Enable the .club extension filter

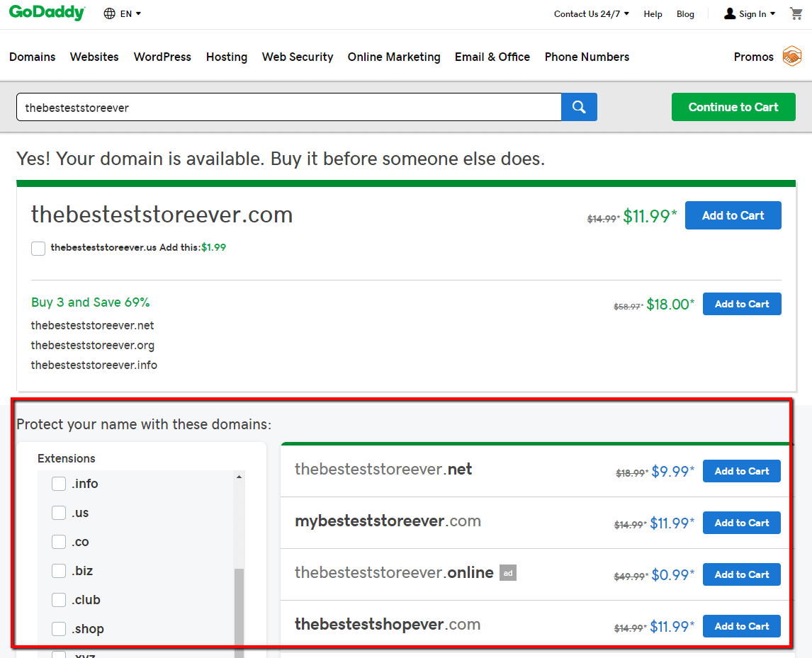[x=58, y=599]
